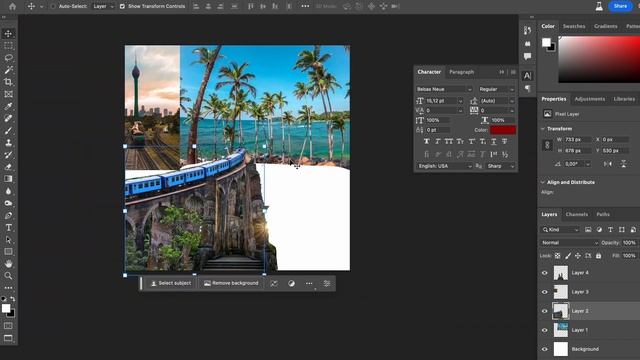This screenshot has height=360, width=640.
Task: Select the Rectangular Marquee tool
Action: [8, 46]
